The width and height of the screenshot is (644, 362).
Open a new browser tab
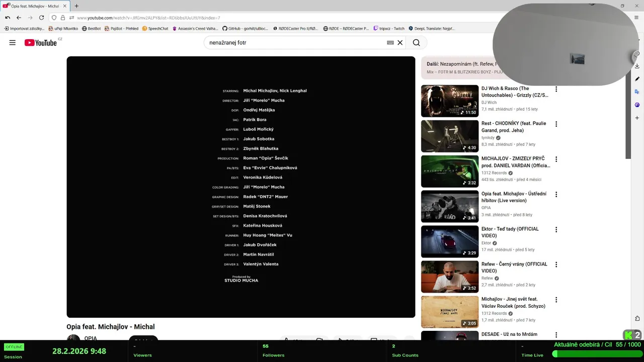[76, 6]
